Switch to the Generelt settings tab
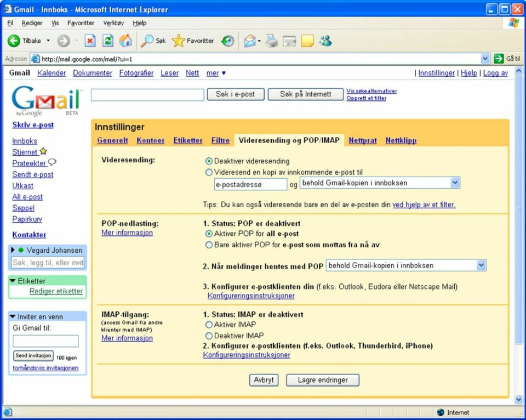Screen dimensions: 526x420 (112, 140)
